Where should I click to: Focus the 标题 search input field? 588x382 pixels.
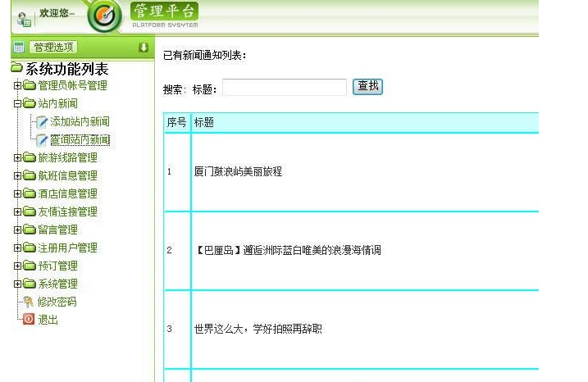(x=285, y=87)
